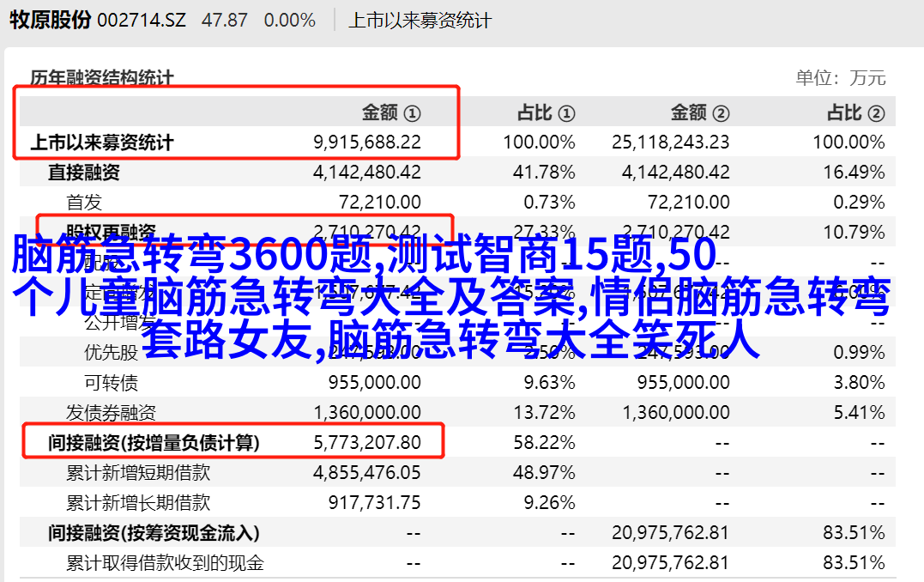Click the 发债券融资 row label

tap(111, 412)
